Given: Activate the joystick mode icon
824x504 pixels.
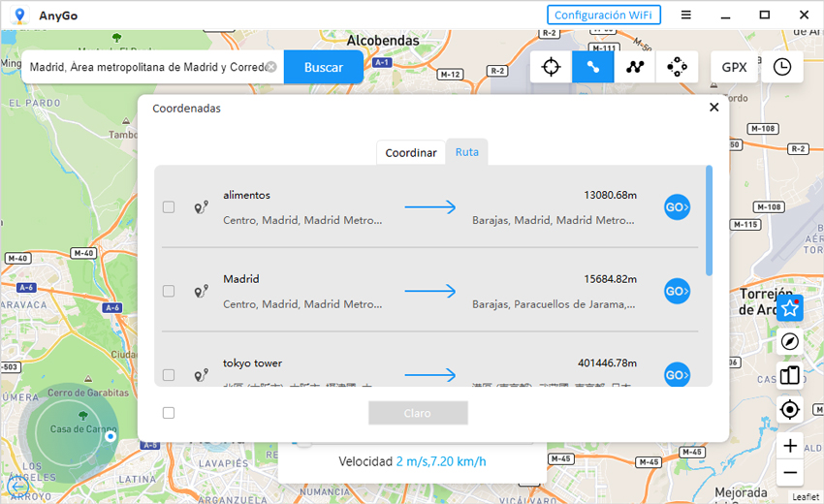Looking at the screenshot, I should point(677,67).
